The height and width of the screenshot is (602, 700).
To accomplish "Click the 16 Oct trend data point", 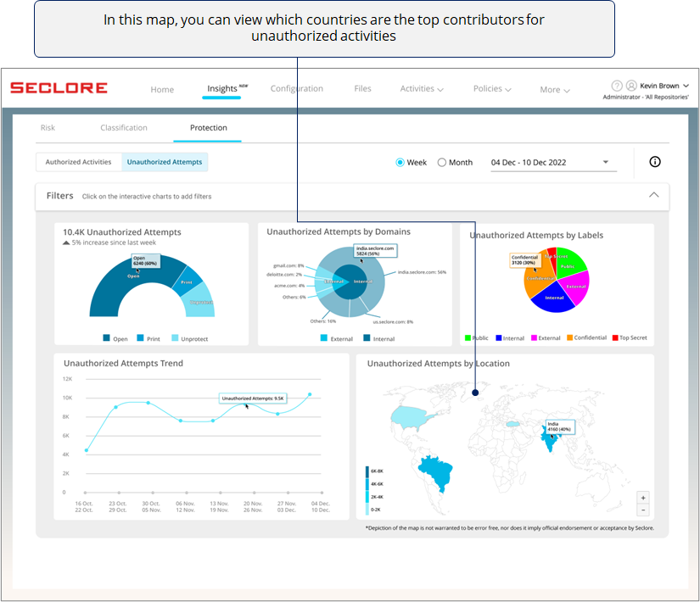I will pyautogui.click(x=87, y=450).
